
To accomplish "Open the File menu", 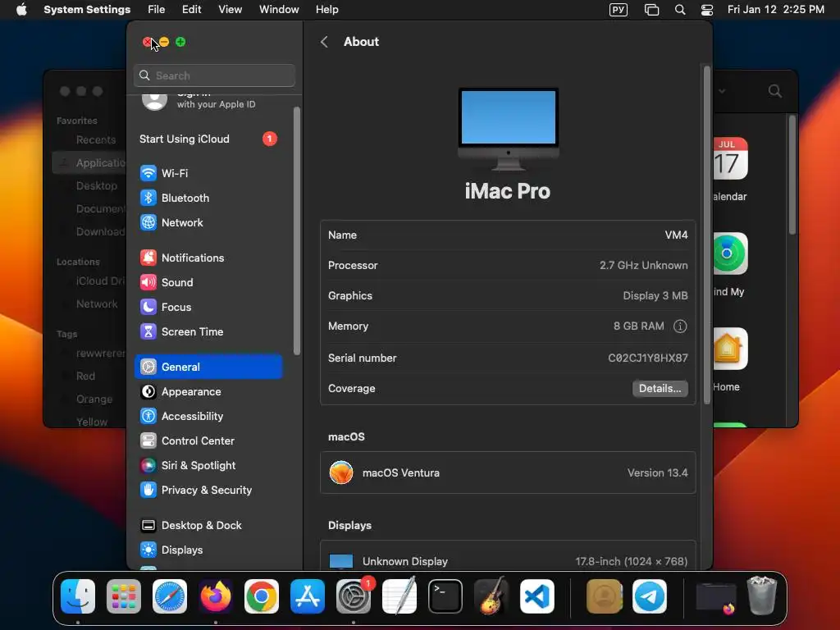I will (x=157, y=10).
